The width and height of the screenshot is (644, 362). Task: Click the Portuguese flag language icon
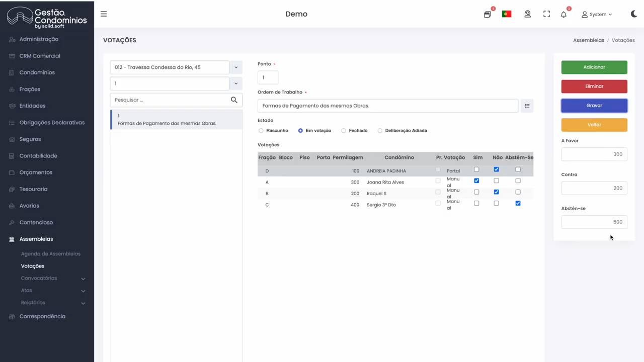click(507, 14)
